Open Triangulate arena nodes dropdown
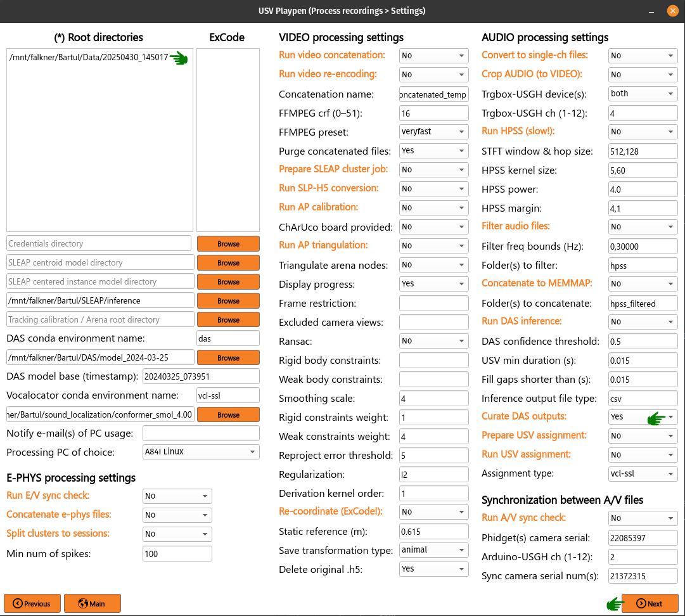 point(433,265)
